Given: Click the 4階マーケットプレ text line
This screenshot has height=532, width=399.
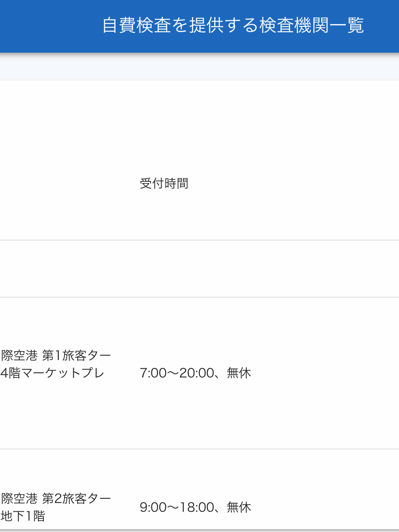Looking at the screenshot, I should pyautogui.click(x=52, y=373).
